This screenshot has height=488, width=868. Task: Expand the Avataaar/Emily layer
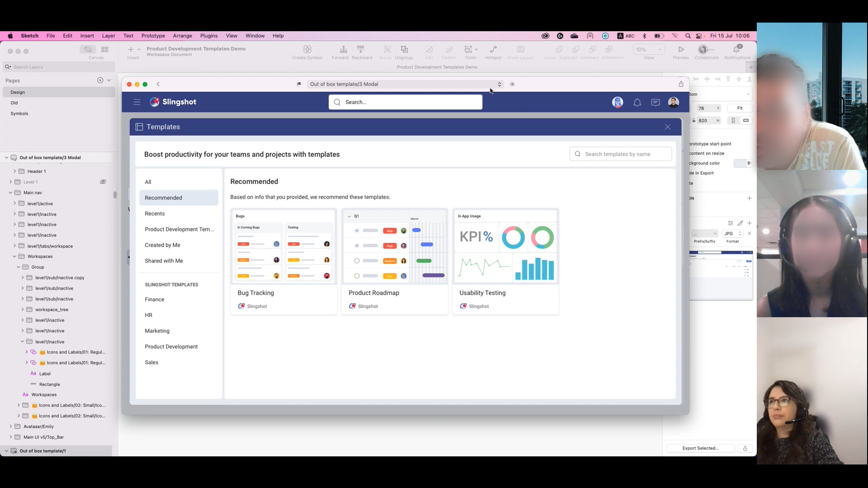[10, 426]
